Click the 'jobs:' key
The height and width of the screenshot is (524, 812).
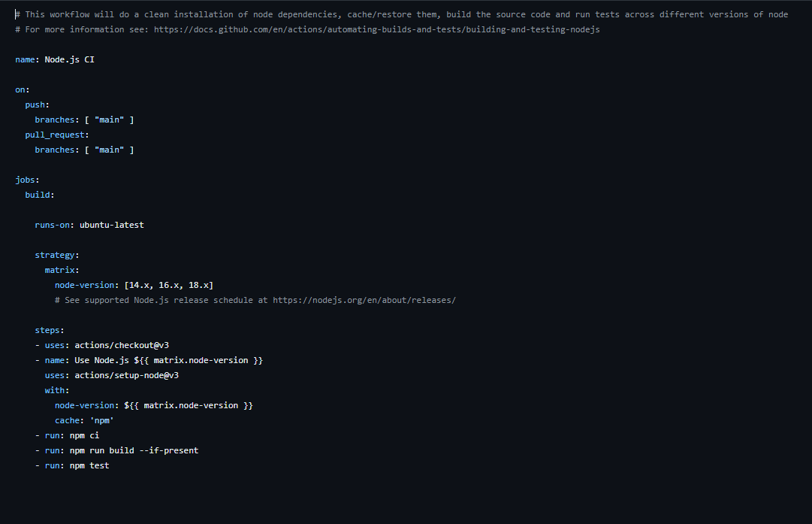(28, 180)
